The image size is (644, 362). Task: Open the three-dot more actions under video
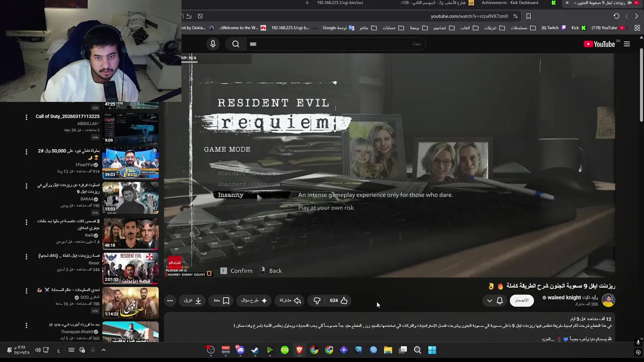click(170, 301)
